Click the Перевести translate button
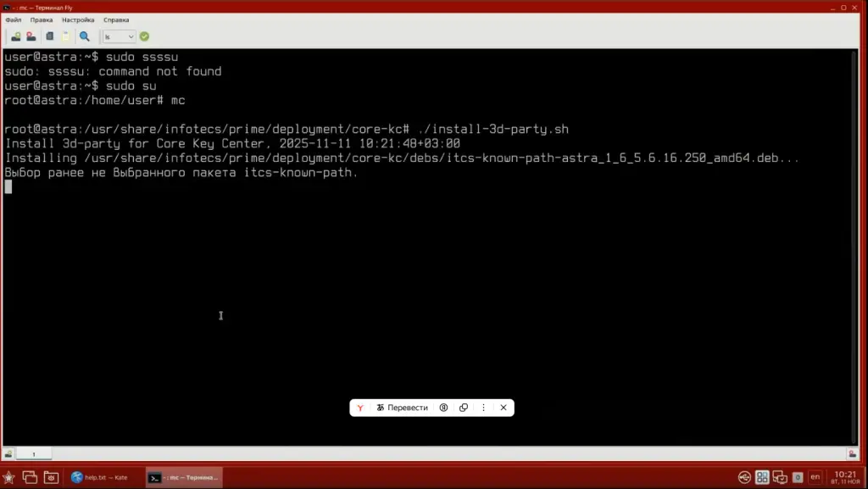The image size is (868, 489). [x=402, y=408]
